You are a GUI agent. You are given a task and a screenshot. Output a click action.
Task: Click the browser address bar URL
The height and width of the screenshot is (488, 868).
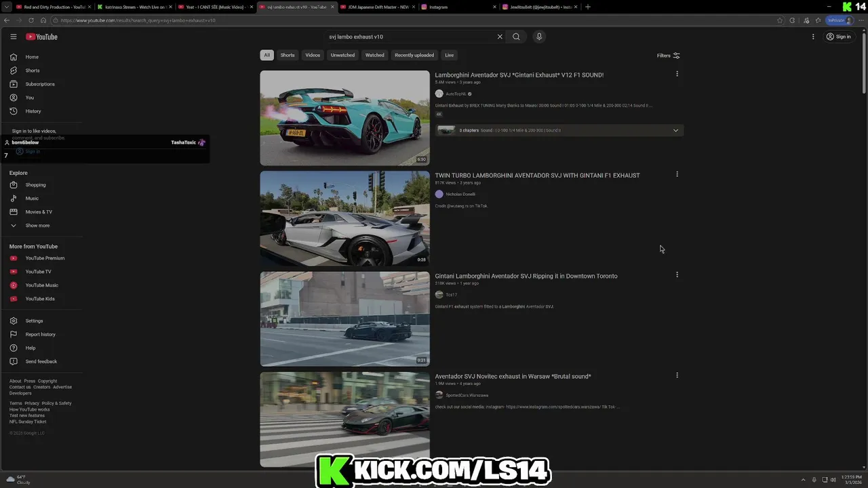[x=138, y=20]
